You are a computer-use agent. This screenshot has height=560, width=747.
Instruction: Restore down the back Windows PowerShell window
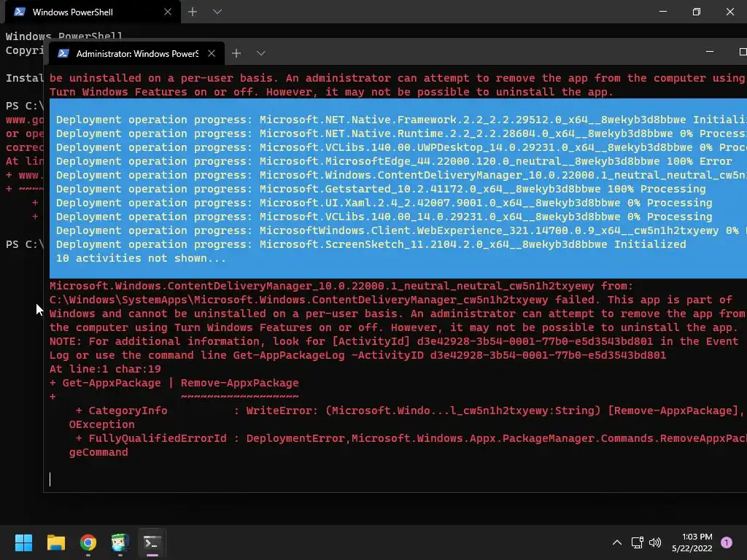click(x=697, y=12)
